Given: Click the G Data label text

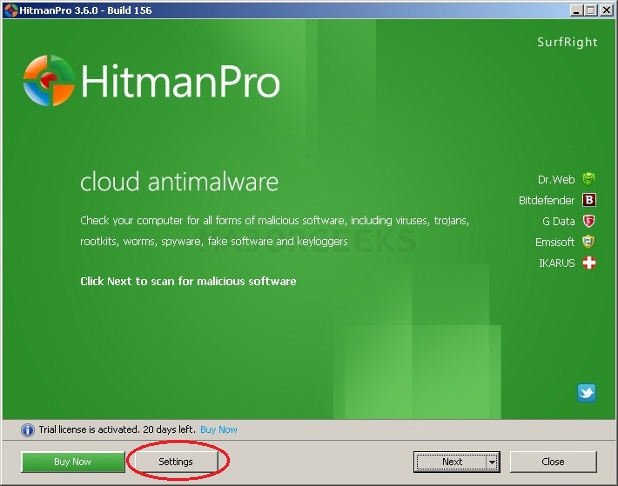Looking at the screenshot, I should (558, 221).
